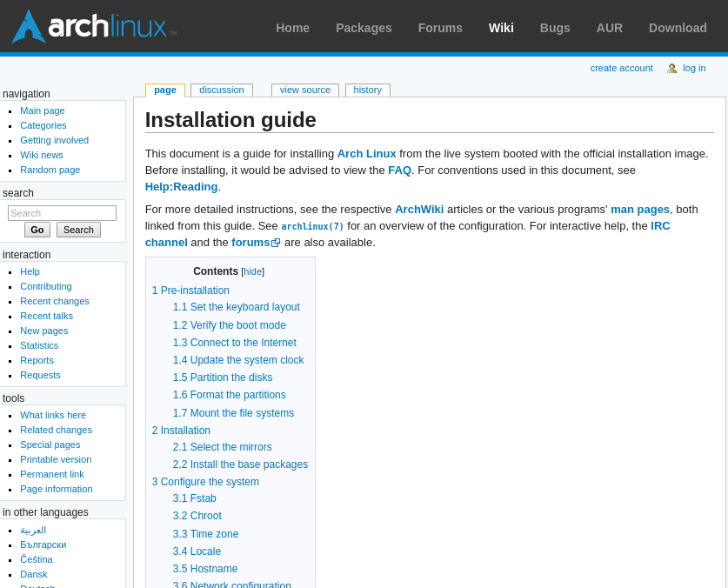This screenshot has width=728, height=588.
Task: Open New pages link
Action: (44, 331)
